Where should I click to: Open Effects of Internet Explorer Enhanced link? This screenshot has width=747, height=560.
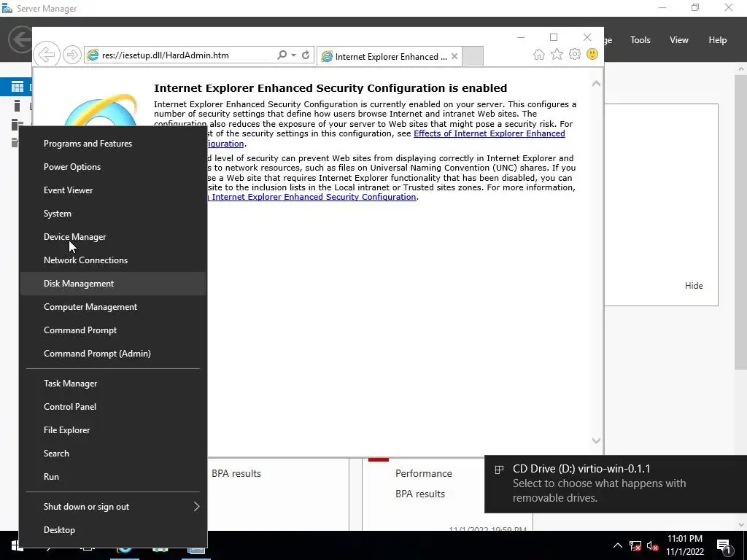click(x=489, y=133)
